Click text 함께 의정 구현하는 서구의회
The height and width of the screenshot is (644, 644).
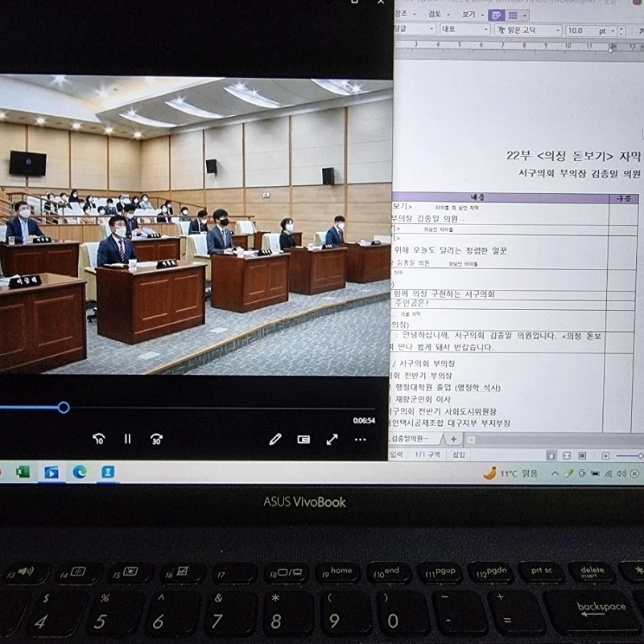(444, 294)
